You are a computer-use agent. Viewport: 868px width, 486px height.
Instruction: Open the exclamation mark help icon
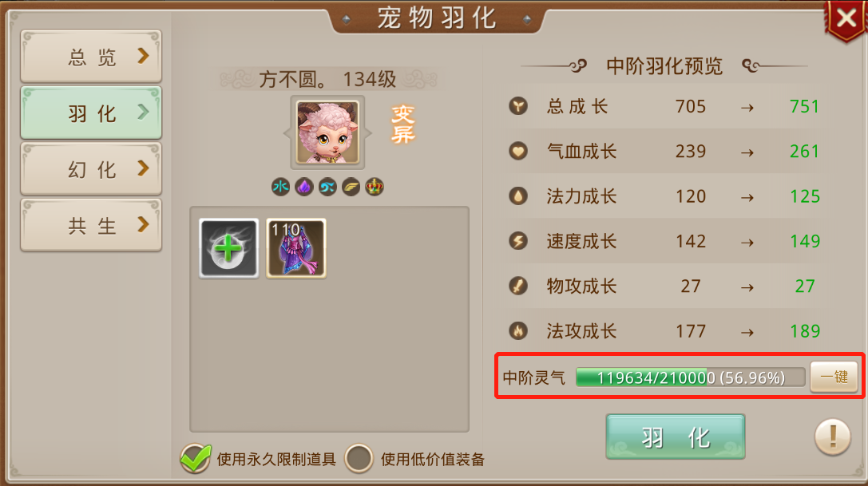[833, 437]
